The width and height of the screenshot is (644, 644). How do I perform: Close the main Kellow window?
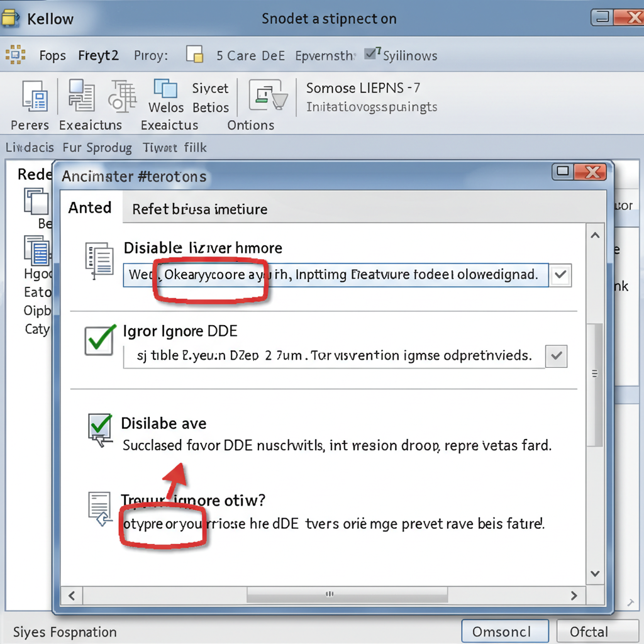(x=629, y=18)
